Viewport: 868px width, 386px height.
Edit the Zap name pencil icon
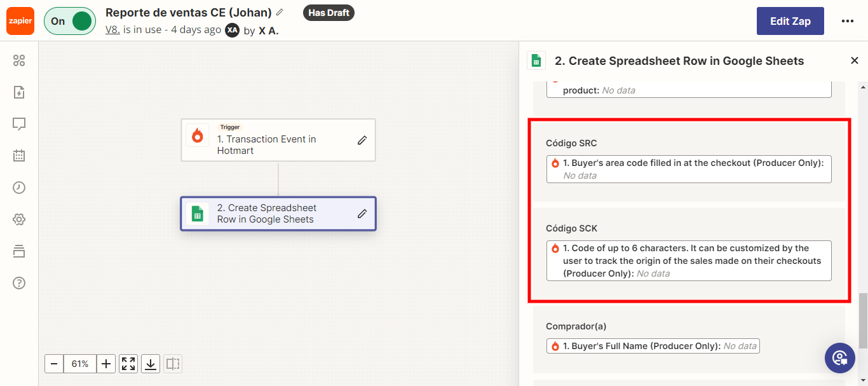pos(280,13)
